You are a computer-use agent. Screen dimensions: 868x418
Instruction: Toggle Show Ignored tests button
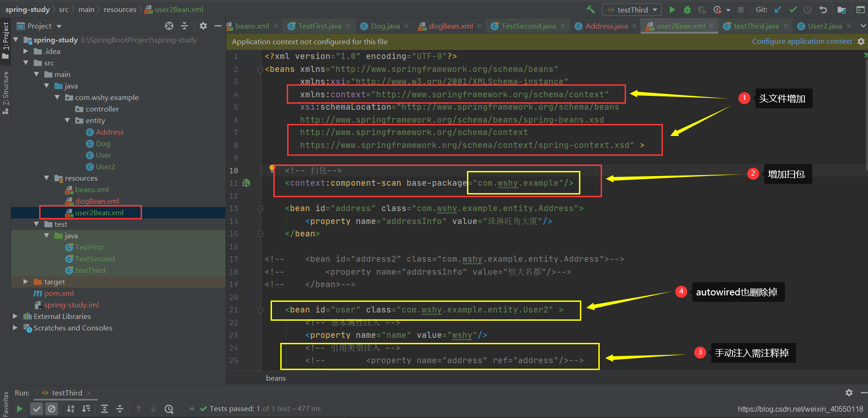(x=52, y=409)
